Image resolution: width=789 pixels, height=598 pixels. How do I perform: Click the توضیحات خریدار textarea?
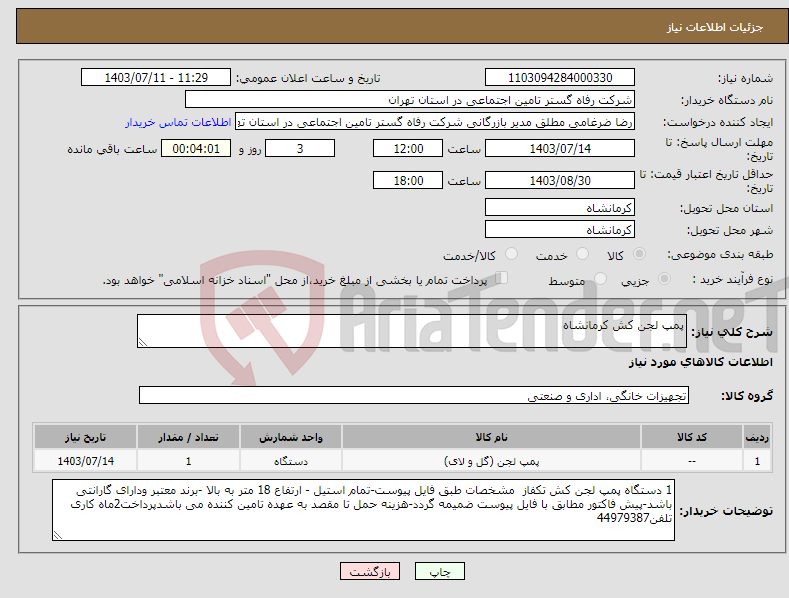click(363, 510)
